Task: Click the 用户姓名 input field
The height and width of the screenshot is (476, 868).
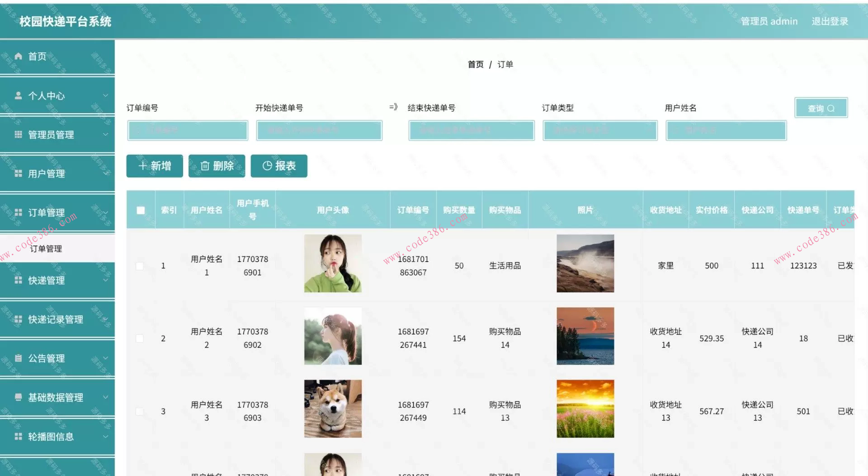Action: 726,130
